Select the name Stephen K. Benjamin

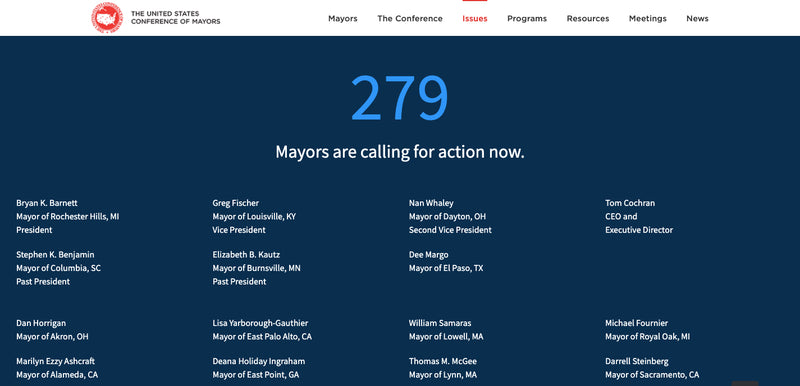[x=55, y=254]
